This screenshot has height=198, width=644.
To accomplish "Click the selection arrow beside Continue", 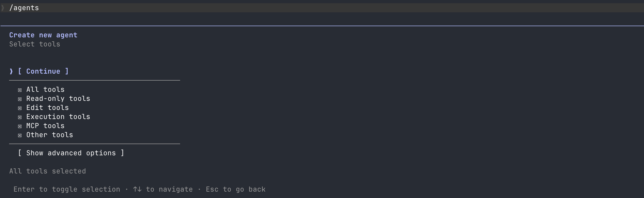I will pos(11,71).
